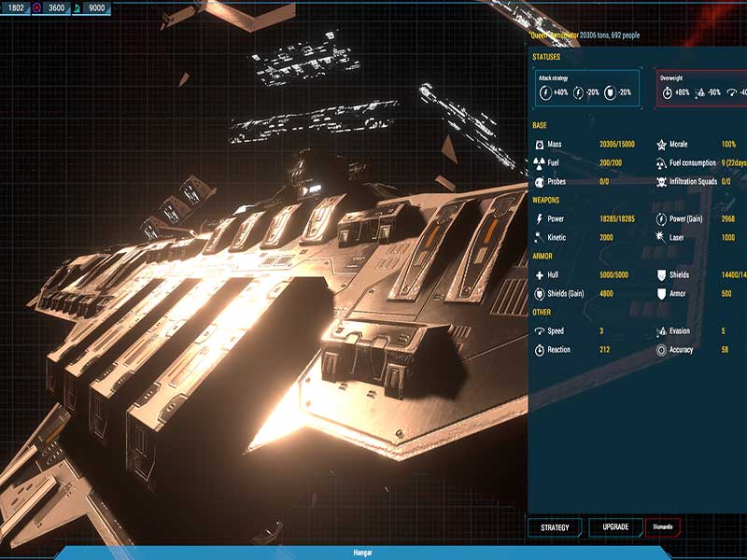This screenshot has height=560, width=747.
Task: Click the red Dismantle button
Action: (x=663, y=527)
